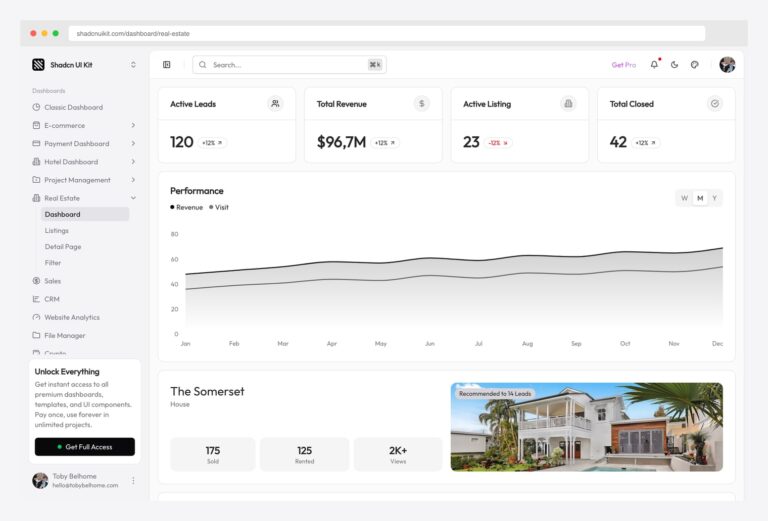Open Classic Dashboard in sidebar
Image resolution: width=768 pixels, height=521 pixels.
[x=73, y=107]
